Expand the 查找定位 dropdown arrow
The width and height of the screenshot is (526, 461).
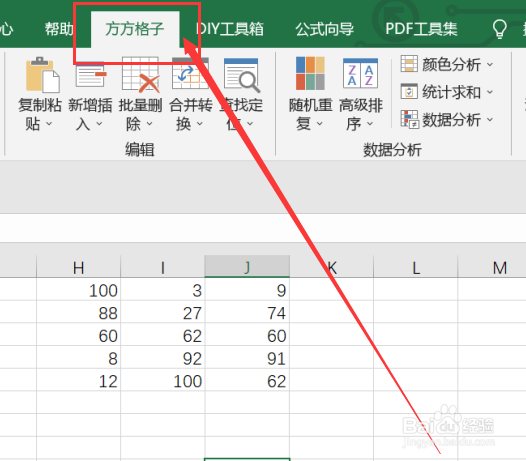(250, 124)
